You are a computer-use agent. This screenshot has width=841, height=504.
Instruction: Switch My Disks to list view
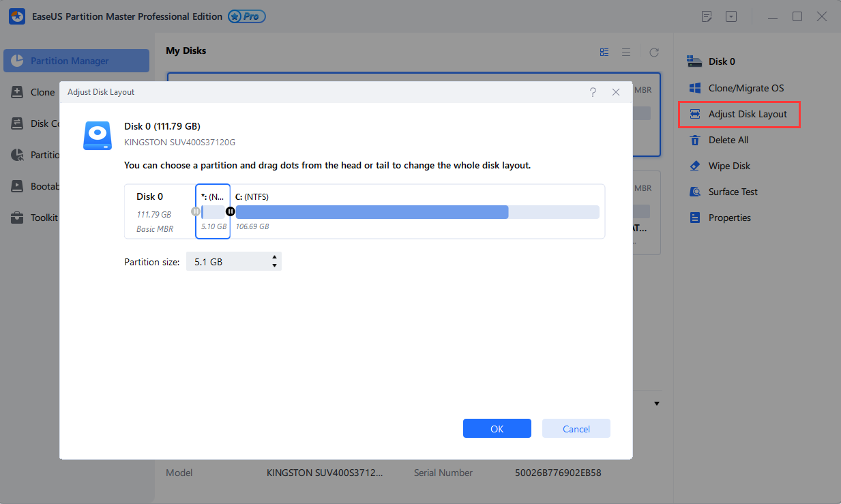click(625, 52)
